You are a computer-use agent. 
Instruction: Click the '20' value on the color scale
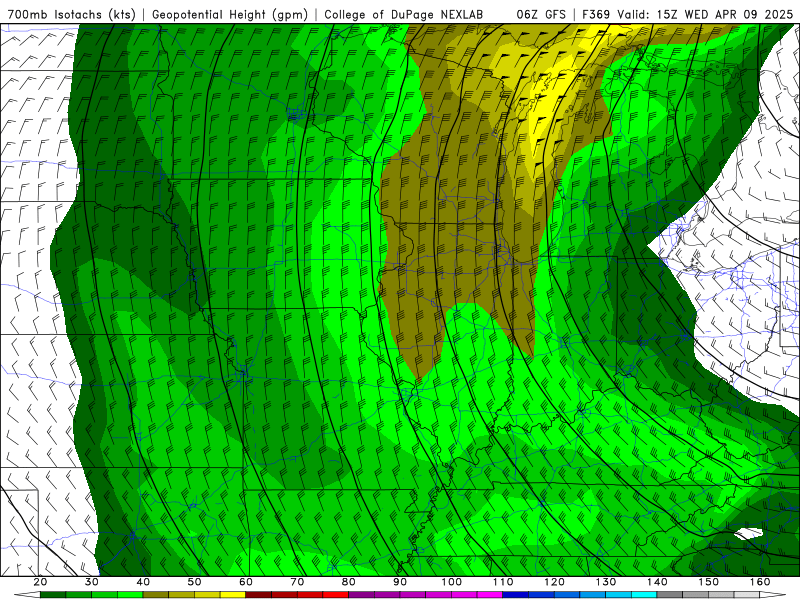click(40, 582)
